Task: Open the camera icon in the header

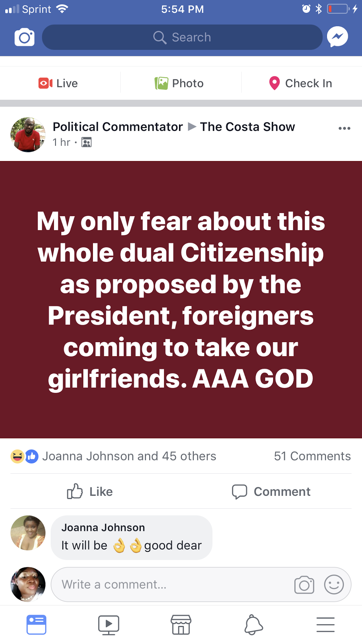Action: [25, 37]
